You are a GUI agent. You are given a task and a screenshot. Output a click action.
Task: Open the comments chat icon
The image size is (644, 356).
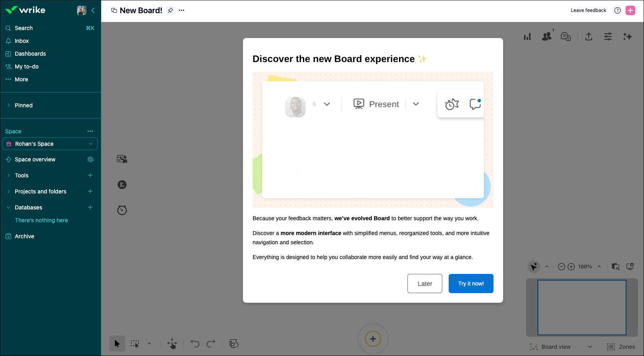coord(566,37)
